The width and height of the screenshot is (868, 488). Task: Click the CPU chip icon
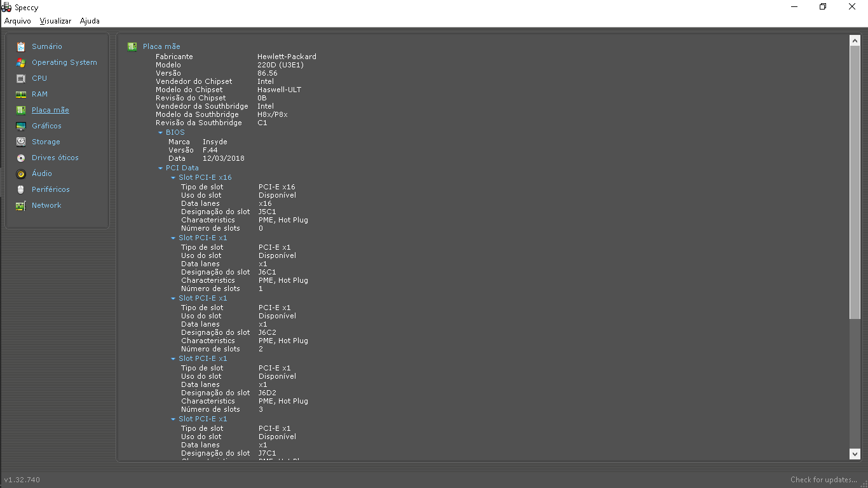pos(21,78)
